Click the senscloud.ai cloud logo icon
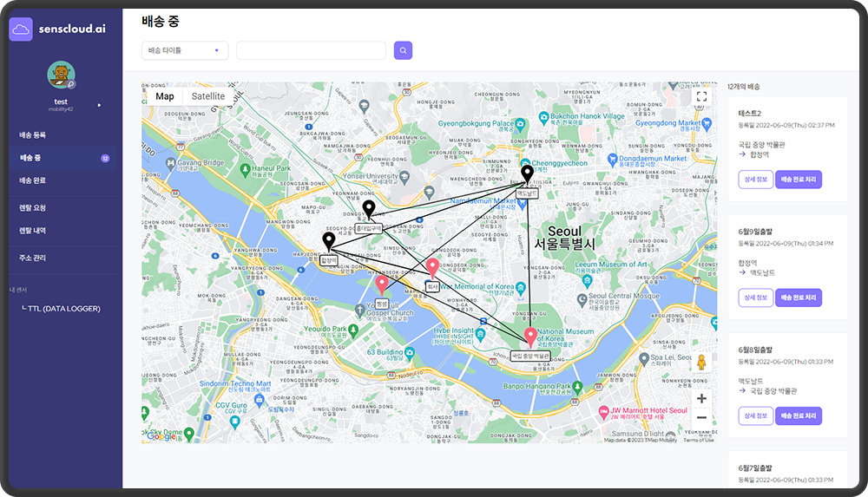 (21, 29)
